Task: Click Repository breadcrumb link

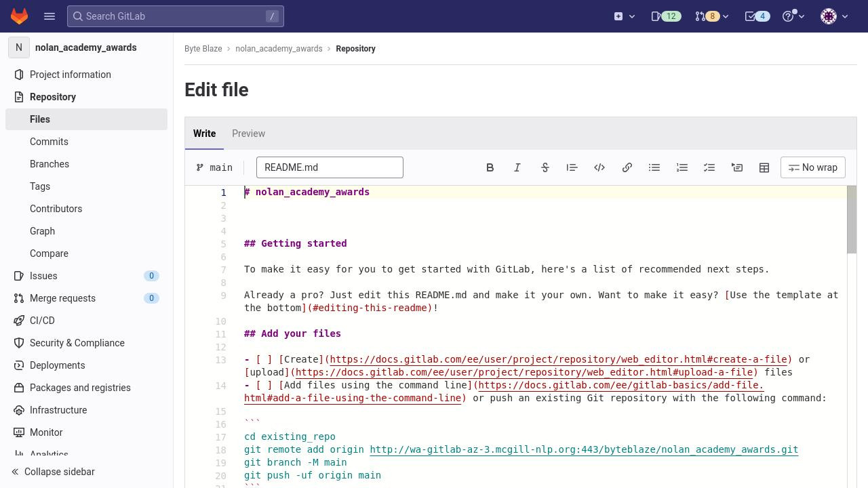Action: 355,49
